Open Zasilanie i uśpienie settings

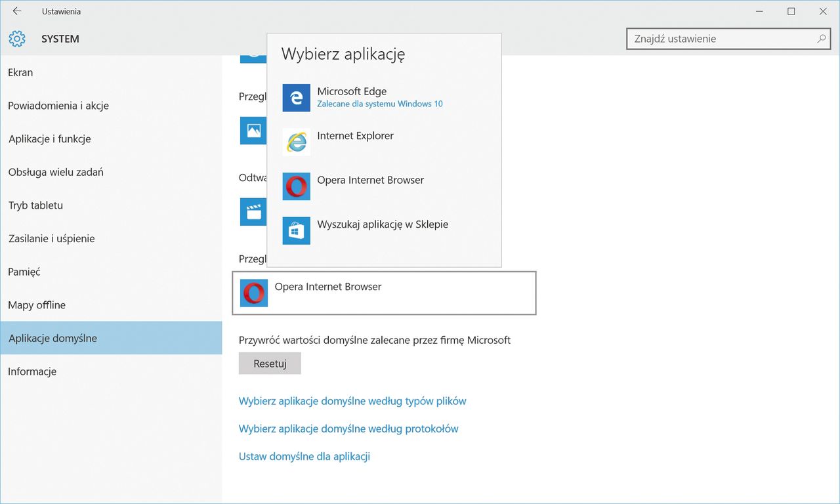tap(111, 238)
